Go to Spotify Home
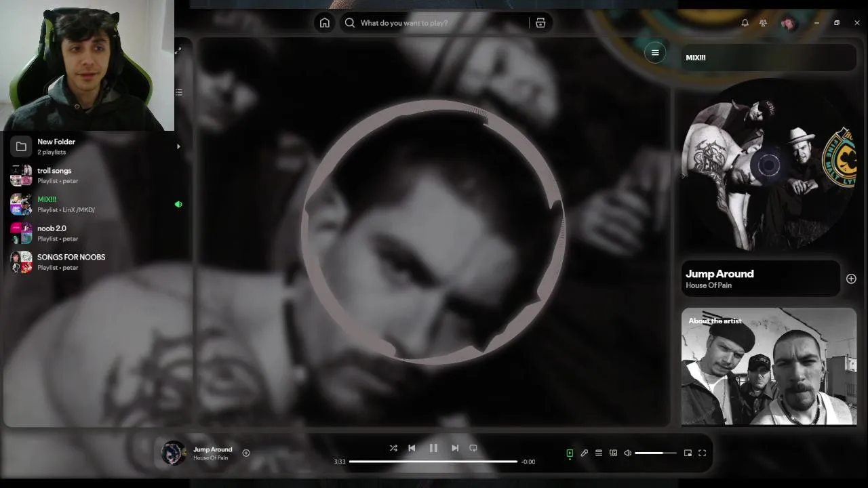 pos(325,23)
